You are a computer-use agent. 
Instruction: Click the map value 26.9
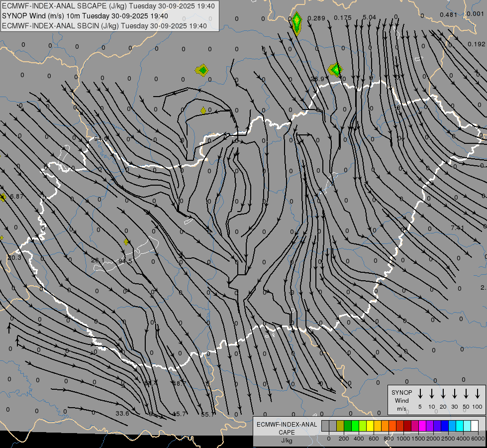tap(317, 79)
